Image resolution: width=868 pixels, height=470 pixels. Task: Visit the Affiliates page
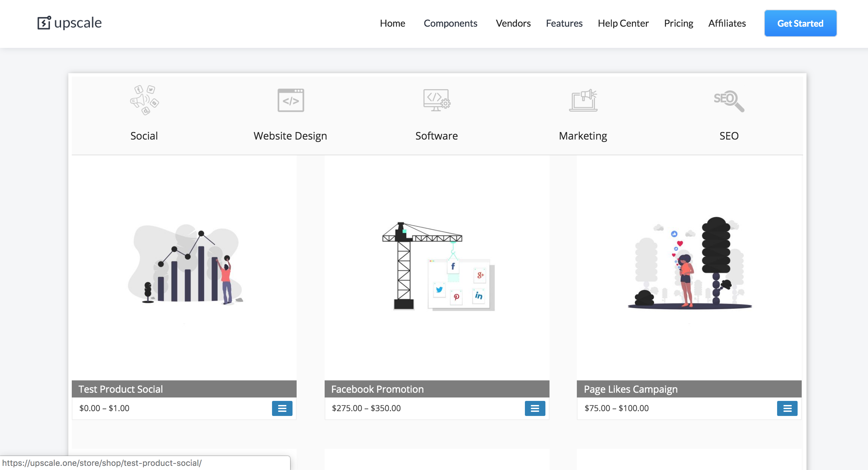(727, 23)
